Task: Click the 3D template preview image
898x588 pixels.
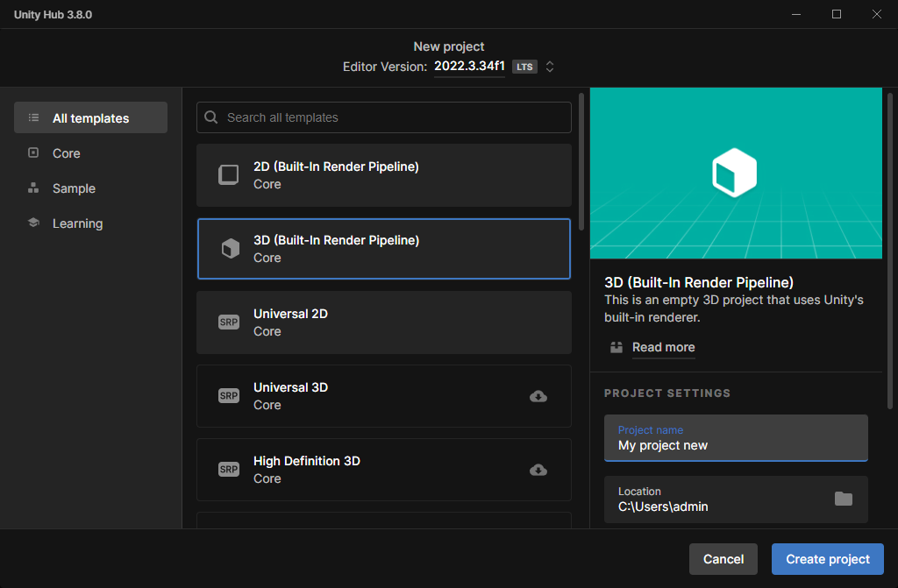Action: point(736,173)
